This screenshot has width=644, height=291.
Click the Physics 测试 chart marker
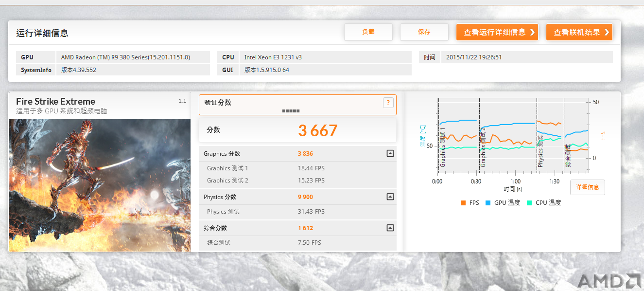click(540, 151)
